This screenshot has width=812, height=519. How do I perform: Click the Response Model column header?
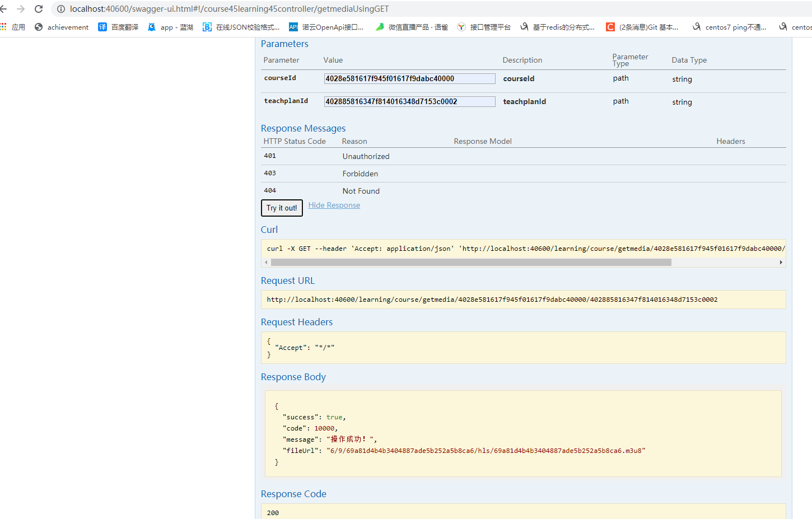[x=483, y=142]
